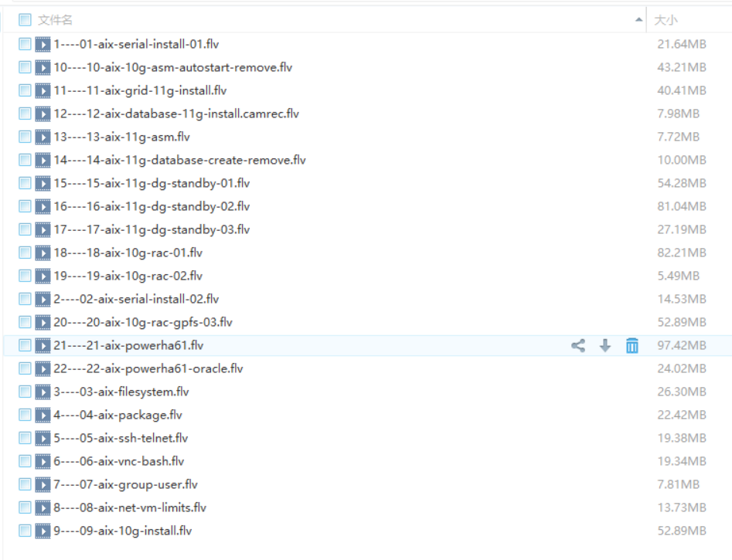Open file 17----17-aix-11g-dg-standby-03.flv
Image resolution: width=732 pixels, height=560 pixels.
(152, 229)
